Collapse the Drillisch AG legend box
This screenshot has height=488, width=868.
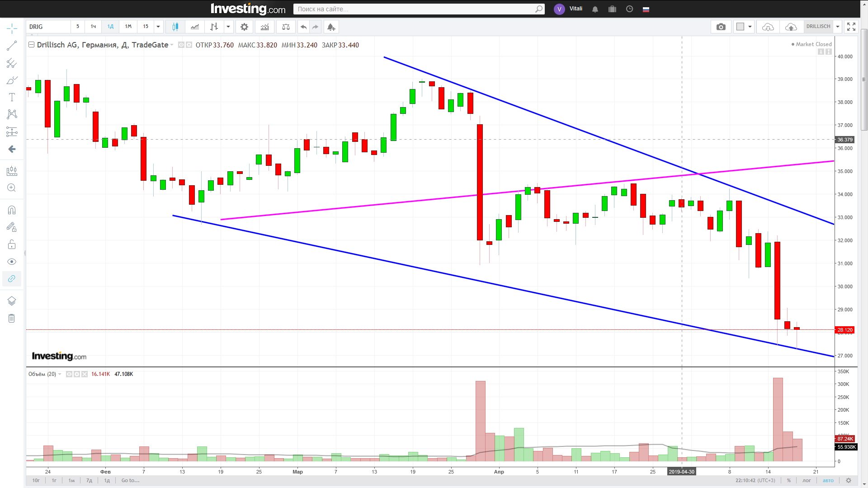32,45
